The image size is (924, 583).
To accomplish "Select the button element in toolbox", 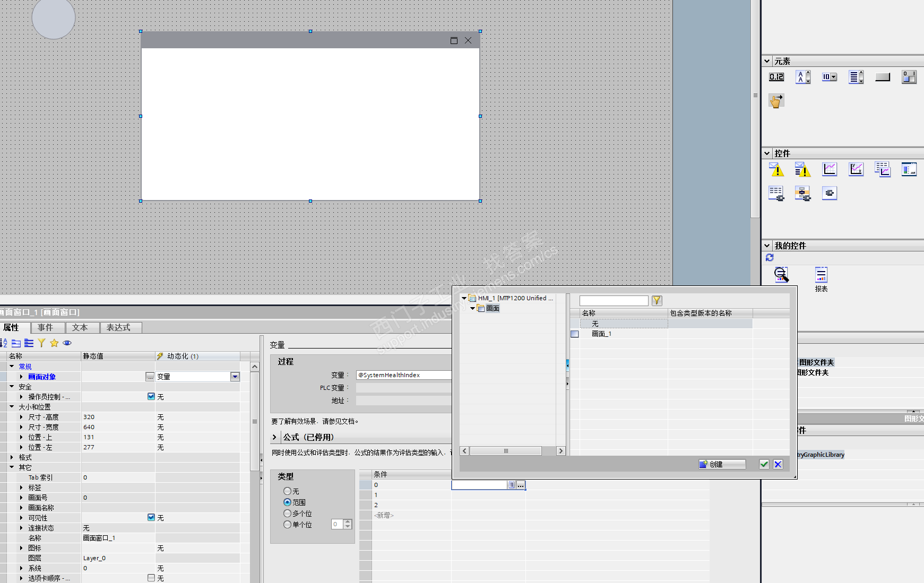I will point(883,77).
